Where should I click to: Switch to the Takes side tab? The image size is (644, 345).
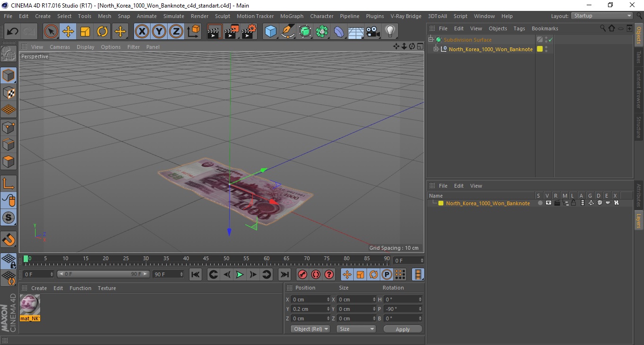tap(639, 57)
